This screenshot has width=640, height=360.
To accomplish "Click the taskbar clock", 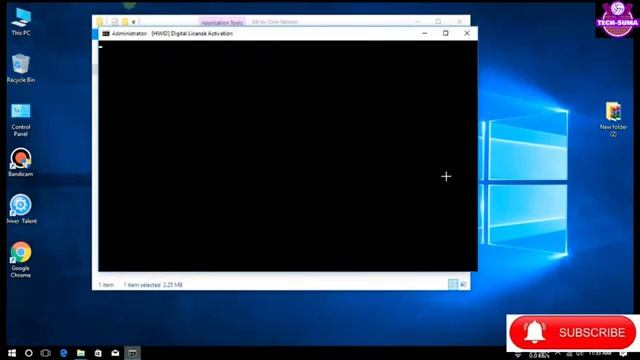I will 600,353.
